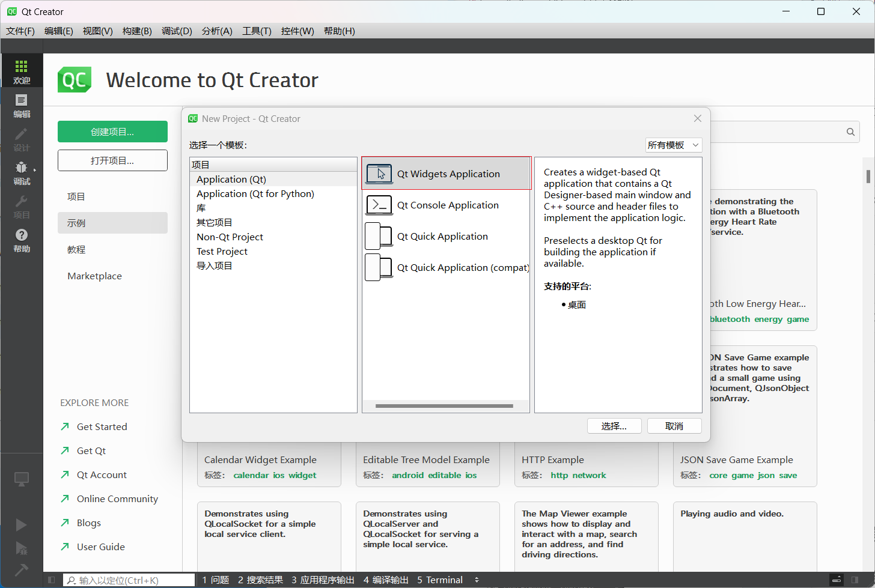Click the 选择... button in dialog
Screen dimensions: 875x588
coord(614,426)
